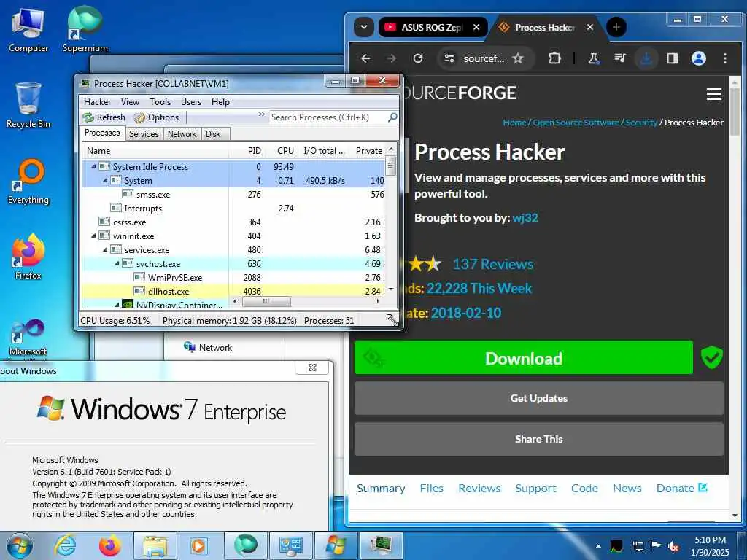Click the vertical scrollbar thumb in process list
Viewport: 747px width, 560px height.
point(391,166)
